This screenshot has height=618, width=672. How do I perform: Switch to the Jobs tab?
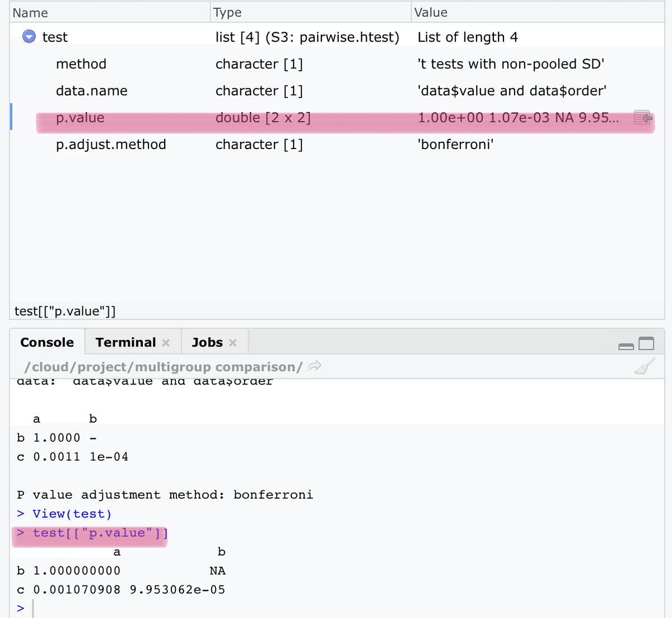point(207,342)
